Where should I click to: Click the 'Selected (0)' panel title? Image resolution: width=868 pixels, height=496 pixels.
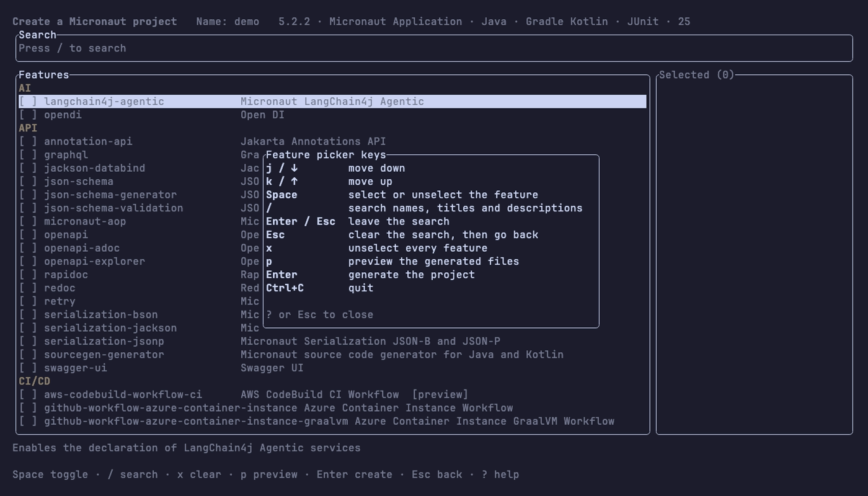(696, 75)
